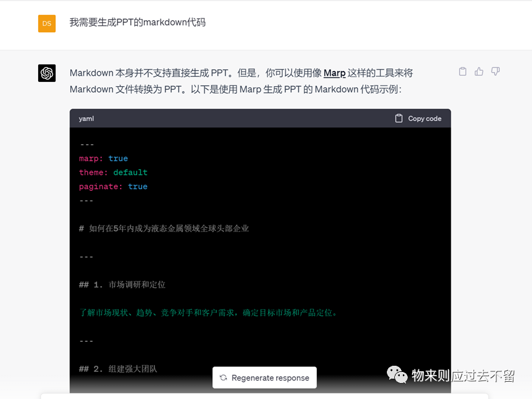Click the ChatGPT logo avatar
Viewport: 532px width, 399px height.
(x=47, y=73)
